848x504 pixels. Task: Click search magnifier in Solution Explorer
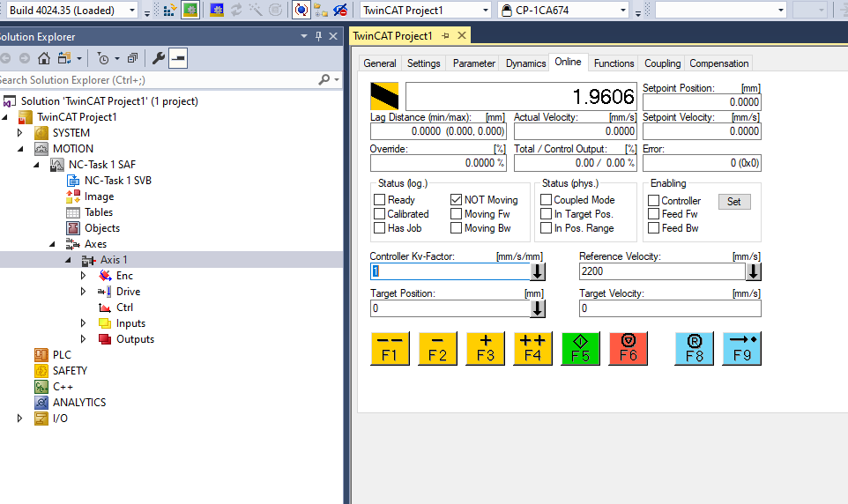[324, 80]
